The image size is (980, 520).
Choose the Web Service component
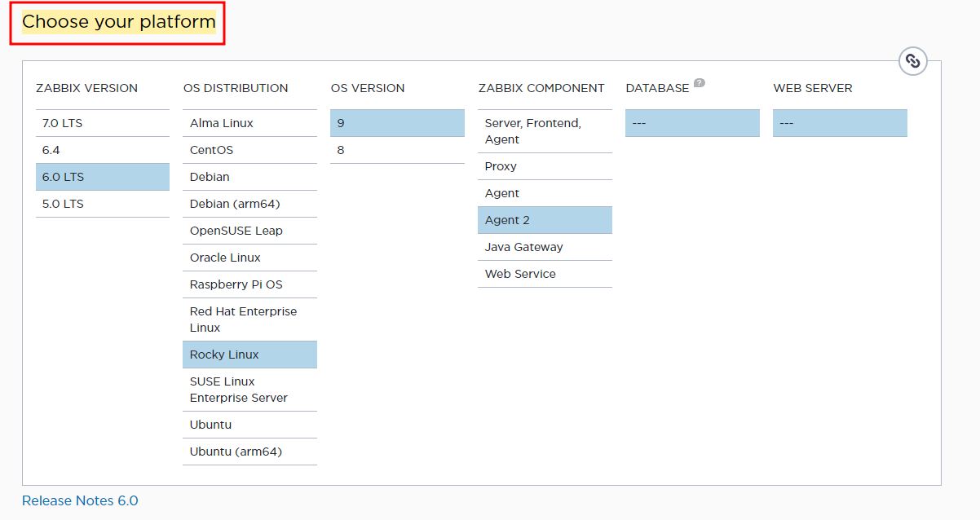click(x=545, y=274)
